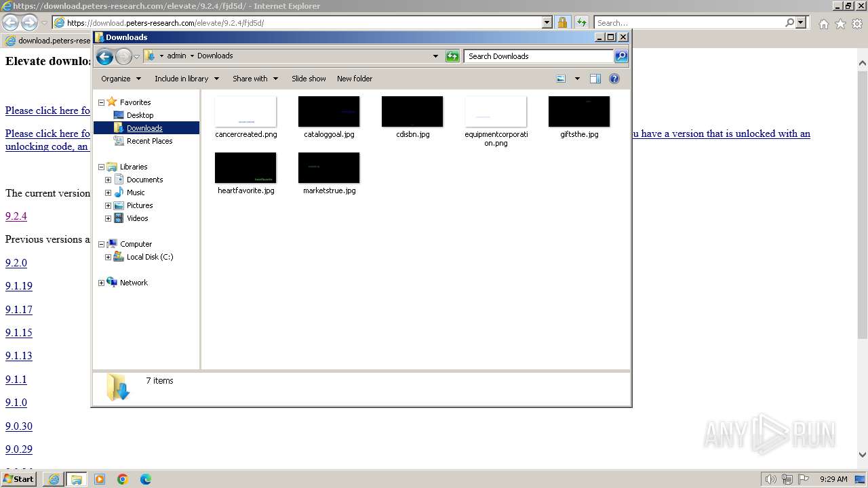
Task: Open Internet Explorer from the taskbar
Action: point(54,479)
